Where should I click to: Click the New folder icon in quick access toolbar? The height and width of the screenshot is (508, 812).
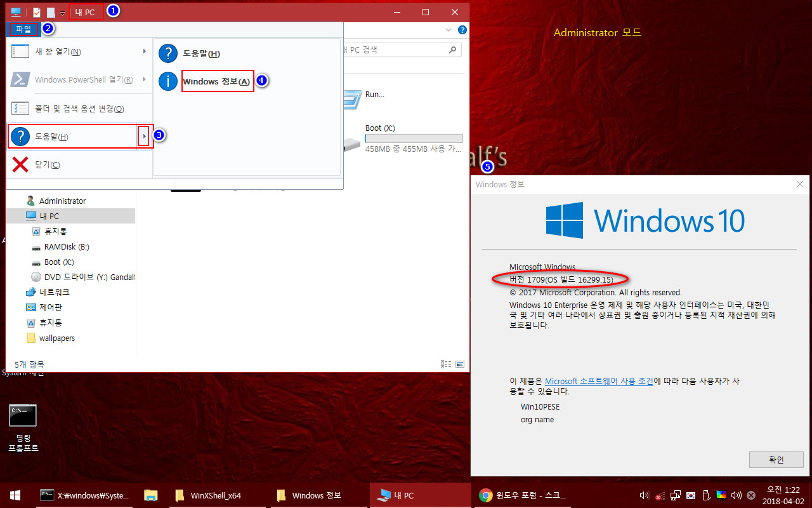click(51, 12)
